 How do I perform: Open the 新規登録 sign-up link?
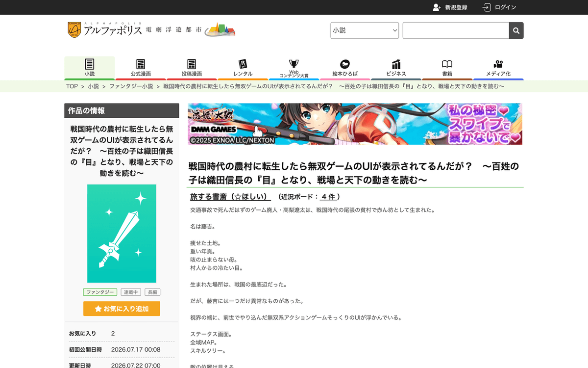[456, 7]
